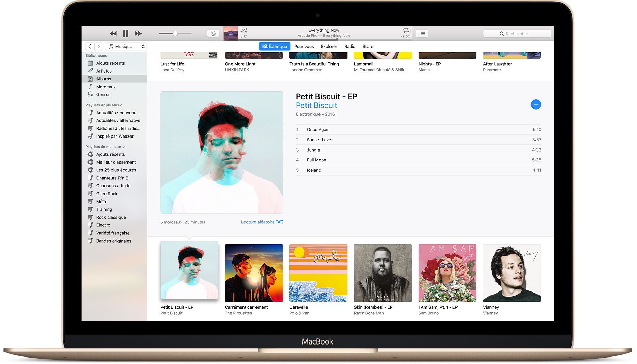Go forward with the right chevron

[99, 46]
